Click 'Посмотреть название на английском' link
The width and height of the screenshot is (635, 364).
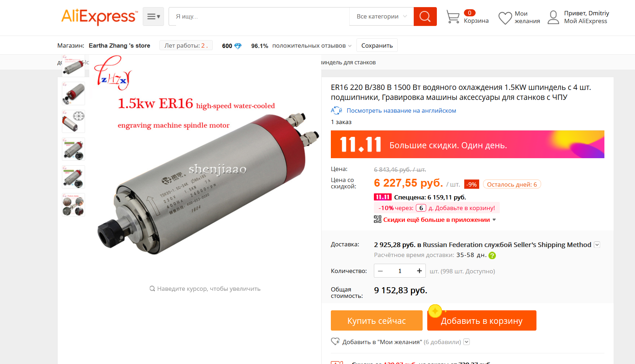point(401,111)
